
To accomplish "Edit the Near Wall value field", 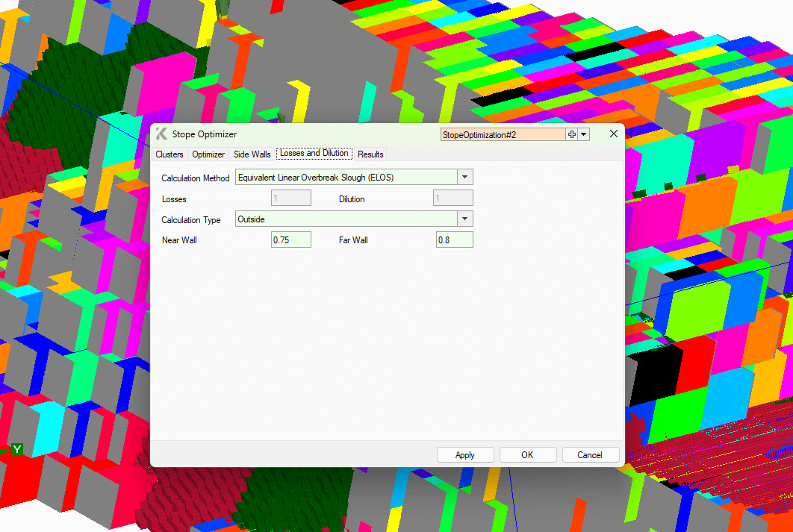I will click(290, 240).
